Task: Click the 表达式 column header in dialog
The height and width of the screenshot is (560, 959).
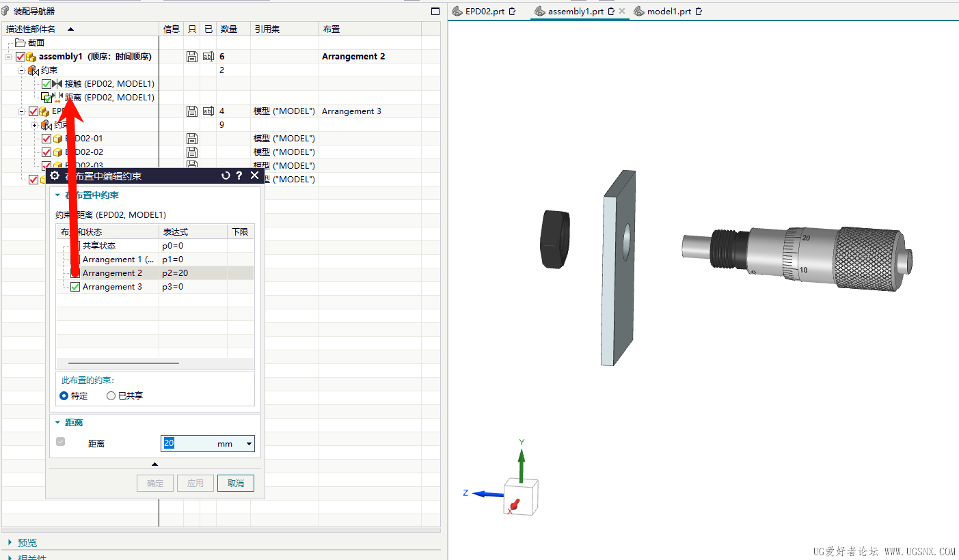Action: [193, 232]
